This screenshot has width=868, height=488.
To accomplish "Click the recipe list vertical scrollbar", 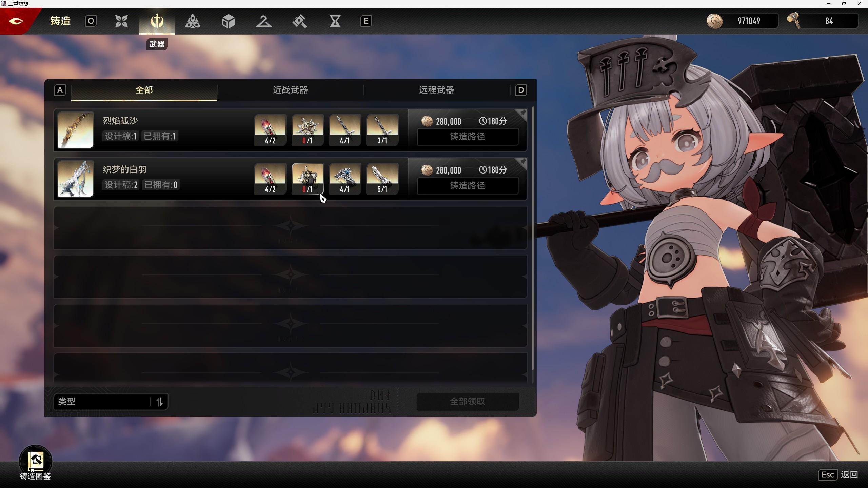I will click(533, 237).
